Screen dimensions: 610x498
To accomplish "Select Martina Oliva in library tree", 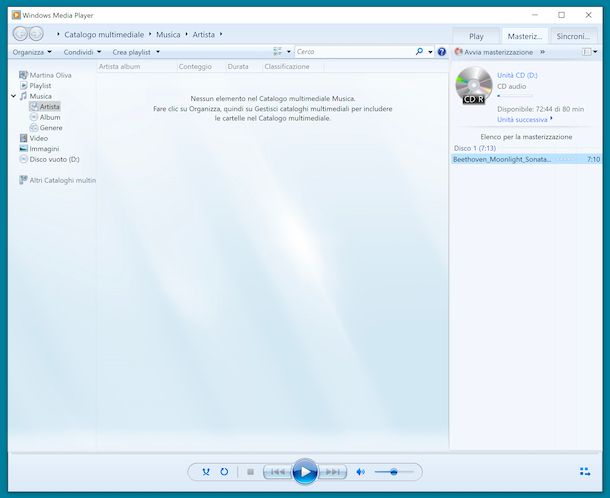I will tap(46, 75).
